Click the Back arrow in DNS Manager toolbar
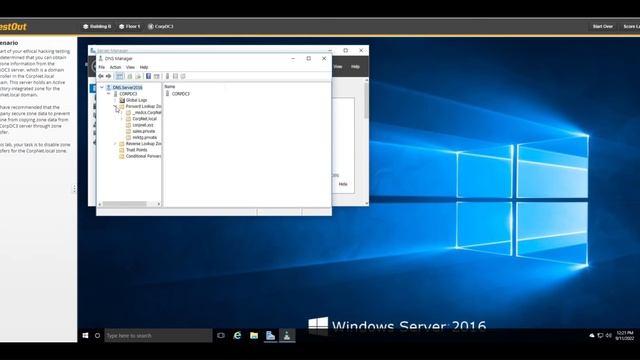 click(101, 76)
